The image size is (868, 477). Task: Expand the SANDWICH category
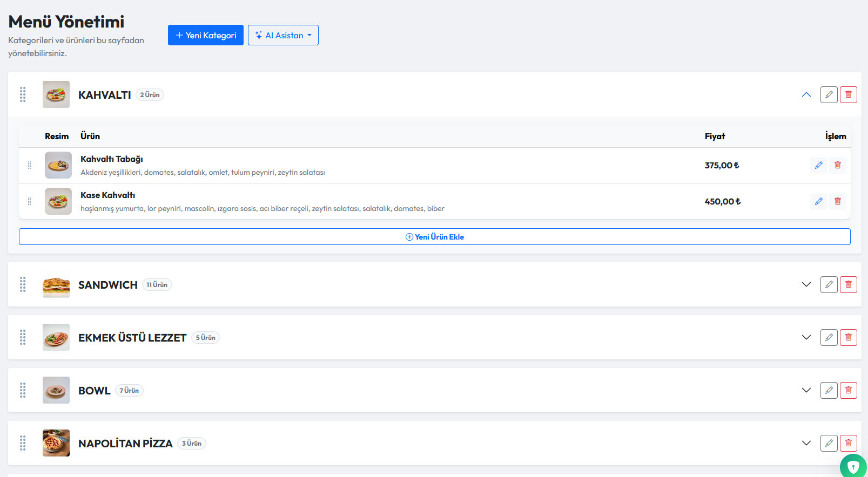806,284
